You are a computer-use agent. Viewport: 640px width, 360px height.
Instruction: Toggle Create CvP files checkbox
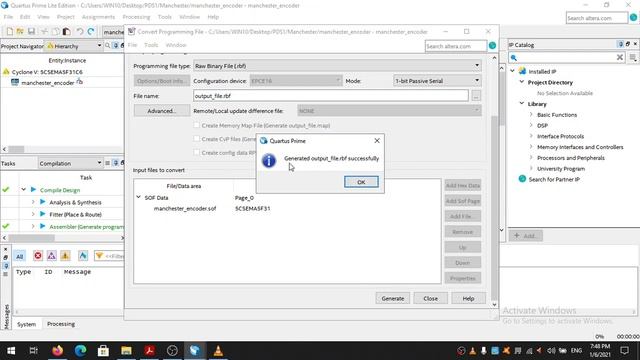(x=197, y=139)
